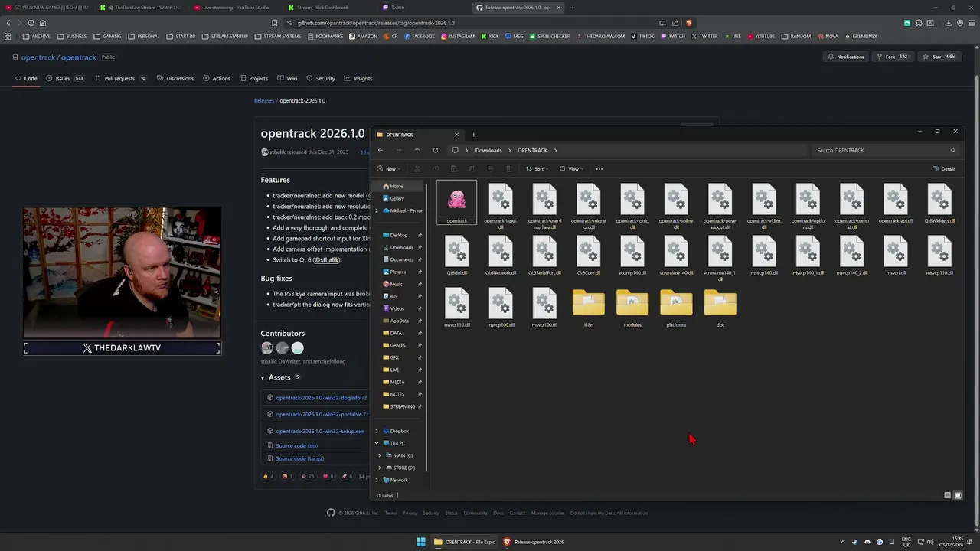The width and height of the screenshot is (980, 551).
Task: Select the msvcrt.dll file
Action: (x=895, y=256)
